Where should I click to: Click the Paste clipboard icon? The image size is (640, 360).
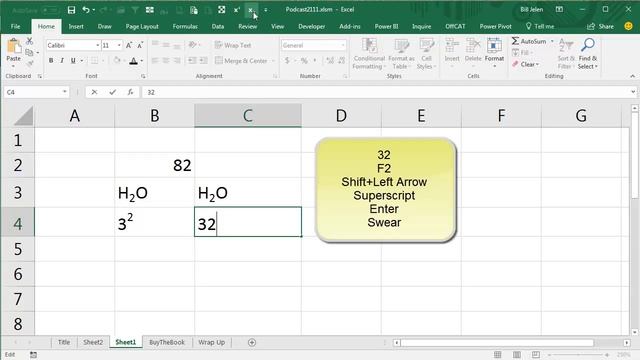click(x=13, y=47)
